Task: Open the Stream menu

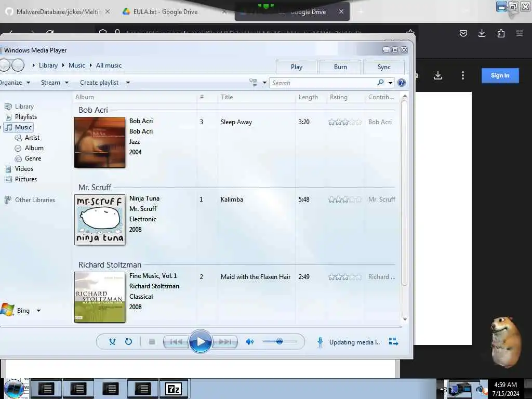Action: pos(55,83)
